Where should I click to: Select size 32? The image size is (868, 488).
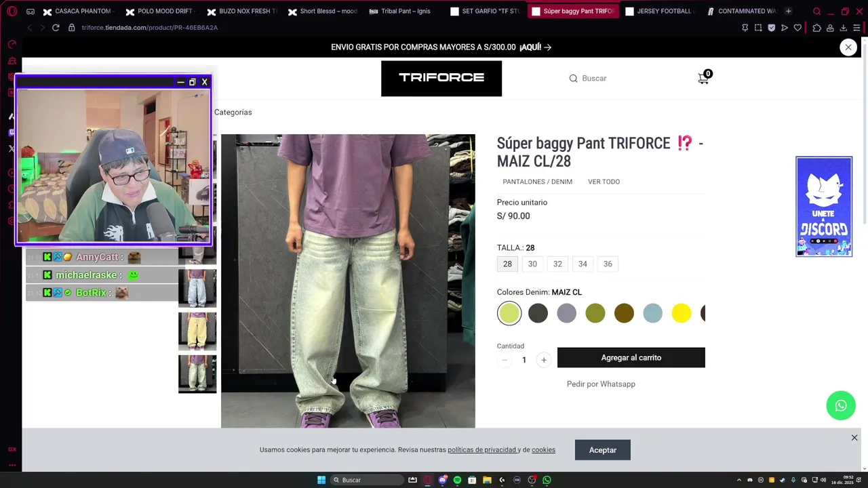557,264
